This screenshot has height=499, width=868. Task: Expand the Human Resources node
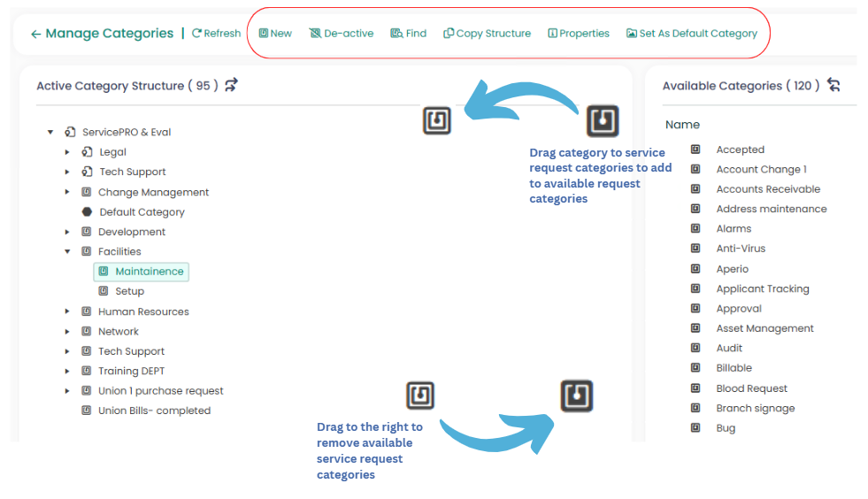[67, 311]
